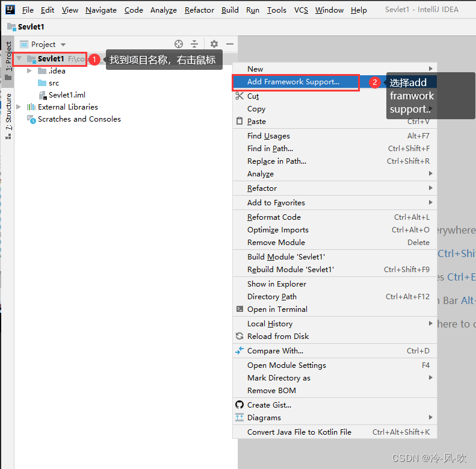
Task: Click the src folder icon
Action: click(x=42, y=83)
